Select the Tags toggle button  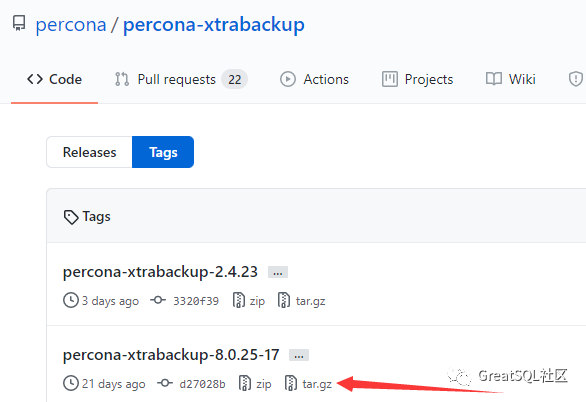(163, 152)
